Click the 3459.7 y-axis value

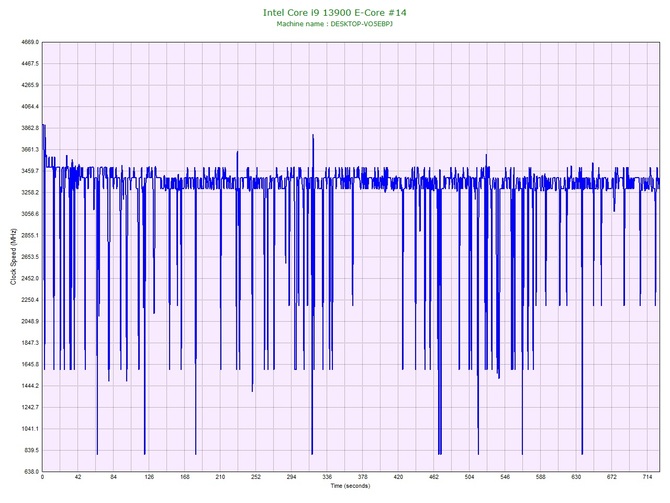point(30,171)
